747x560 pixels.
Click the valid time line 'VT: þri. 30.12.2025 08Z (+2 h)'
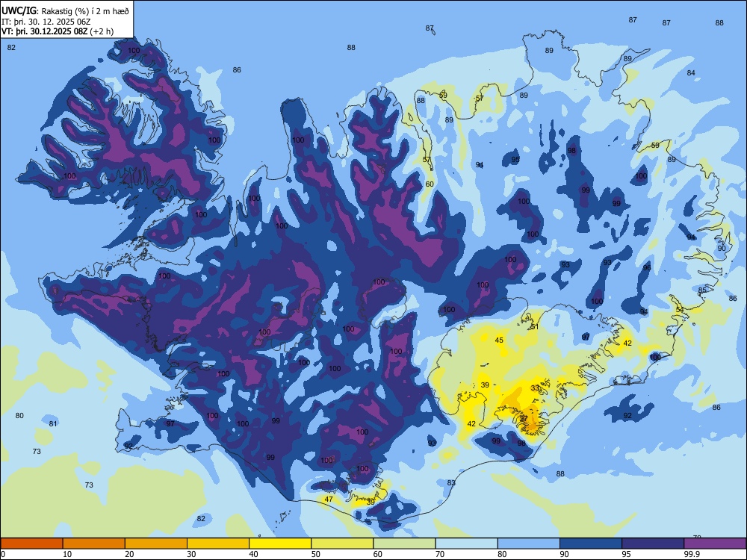[58, 31]
